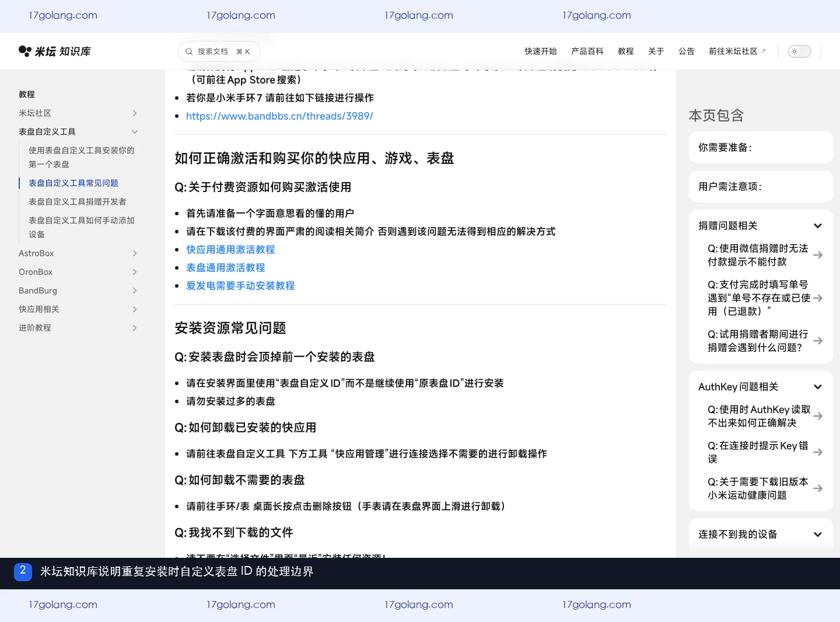Open the bandbbs.cn threads 3989 link

[x=279, y=116]
